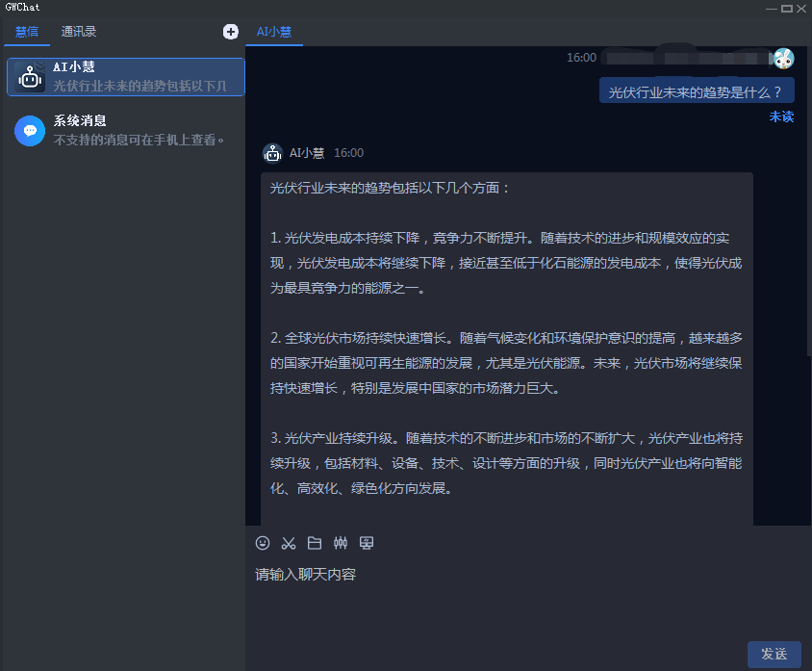Click the reply paragraph starting 1. 光伏发电成本持续下降
Screen dimensions: 812x671
coord(506,263)
